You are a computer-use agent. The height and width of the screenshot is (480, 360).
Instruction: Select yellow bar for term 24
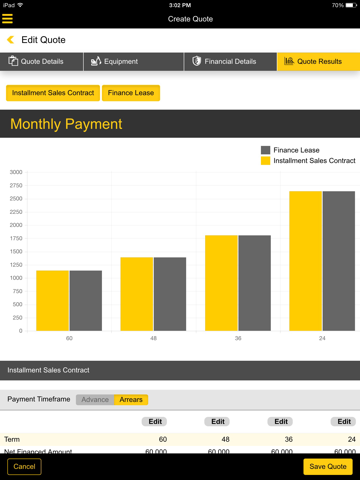[x=305, y=261]
